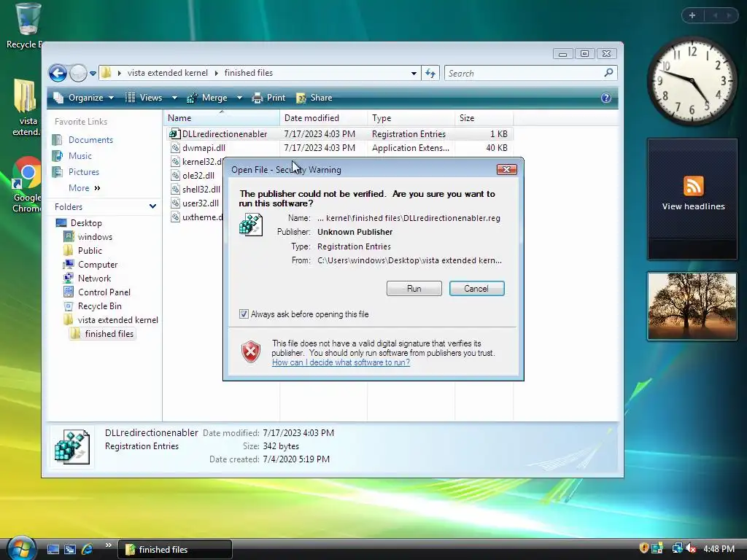747x560 pixels.
Task: Click the kernel32.dll file icon
Action: (x=175, y=161)
